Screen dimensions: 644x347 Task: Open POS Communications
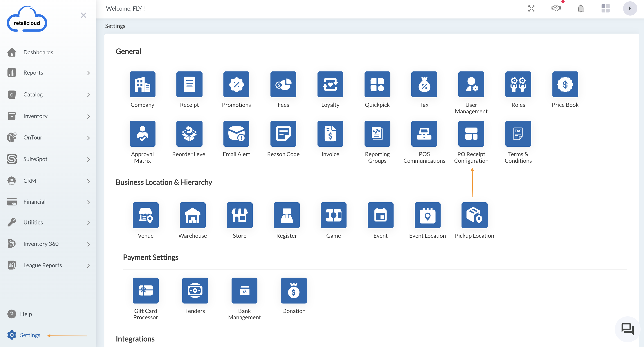point(424,134)
